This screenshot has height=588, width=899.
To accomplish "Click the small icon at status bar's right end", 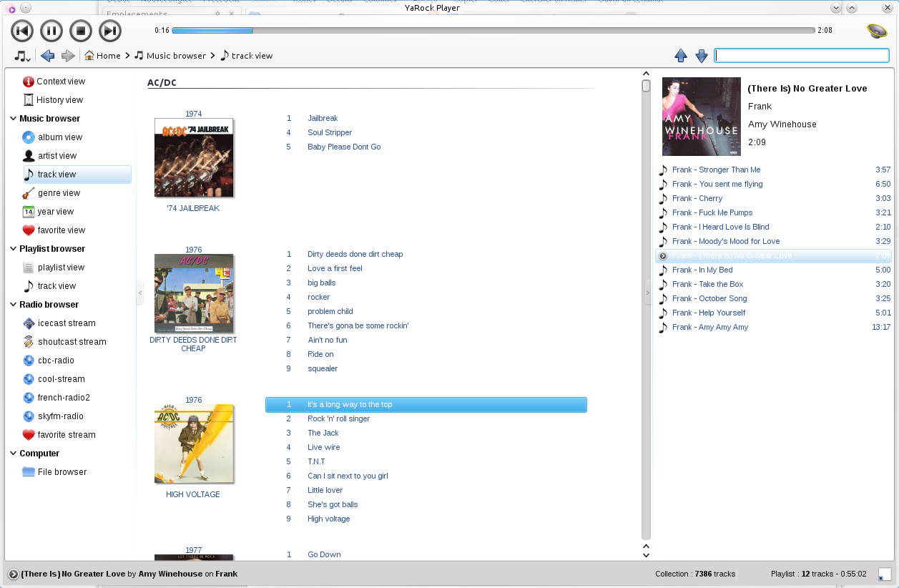I will [x=885, y=574].
